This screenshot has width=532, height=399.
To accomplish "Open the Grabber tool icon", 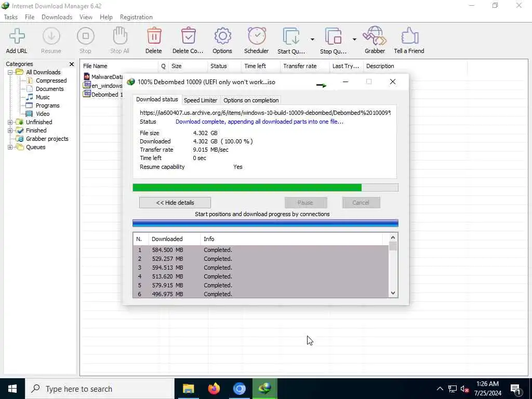I will [375, 36].
